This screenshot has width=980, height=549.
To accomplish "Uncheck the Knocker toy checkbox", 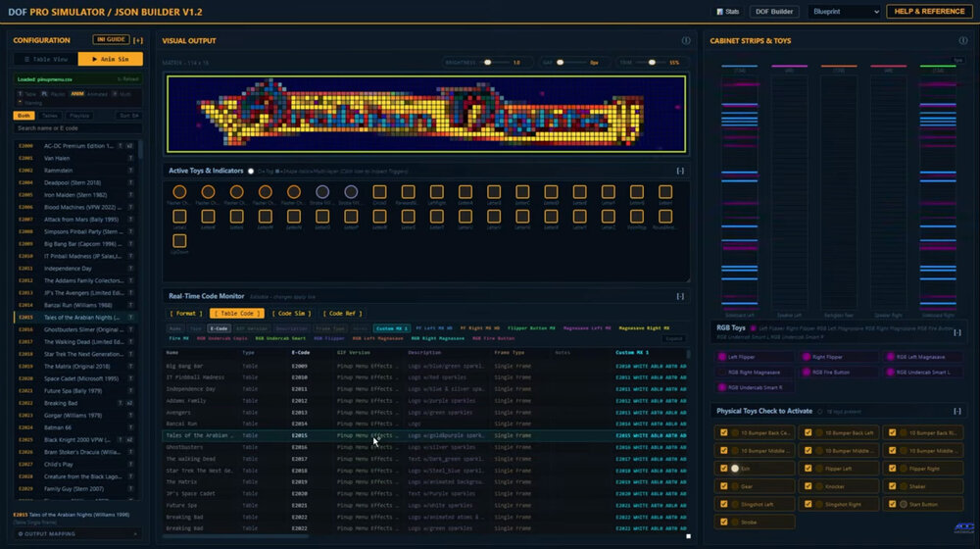I will 808,486.
